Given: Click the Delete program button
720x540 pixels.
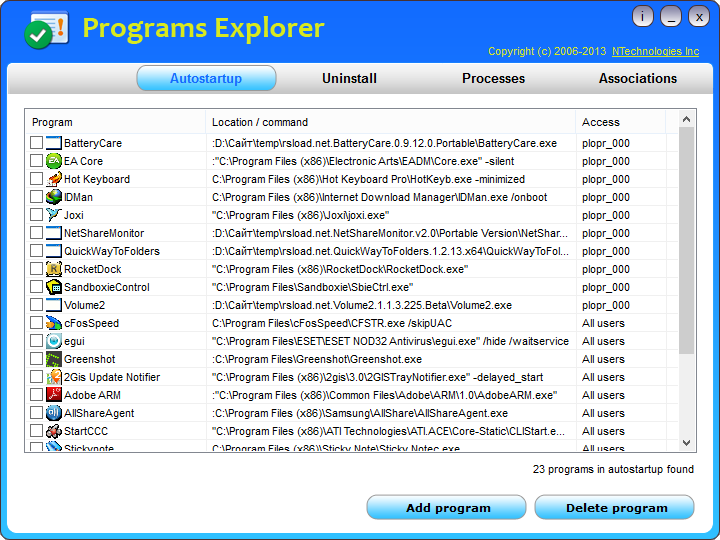Looking at the screenshot, I should tap(614, 507).
